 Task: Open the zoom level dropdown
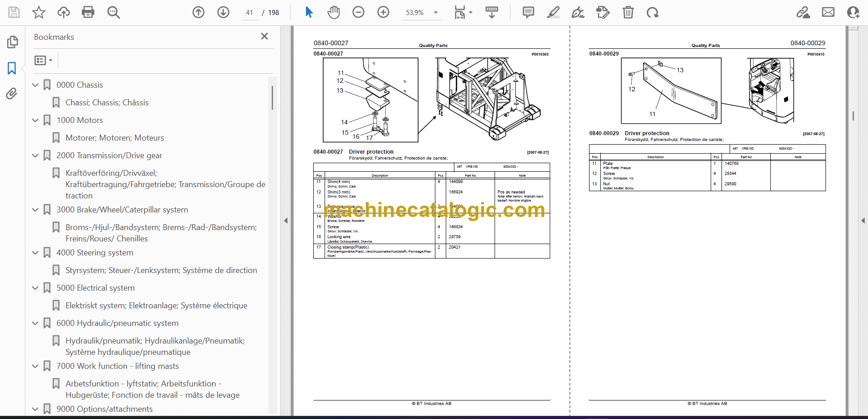[436, 13]
